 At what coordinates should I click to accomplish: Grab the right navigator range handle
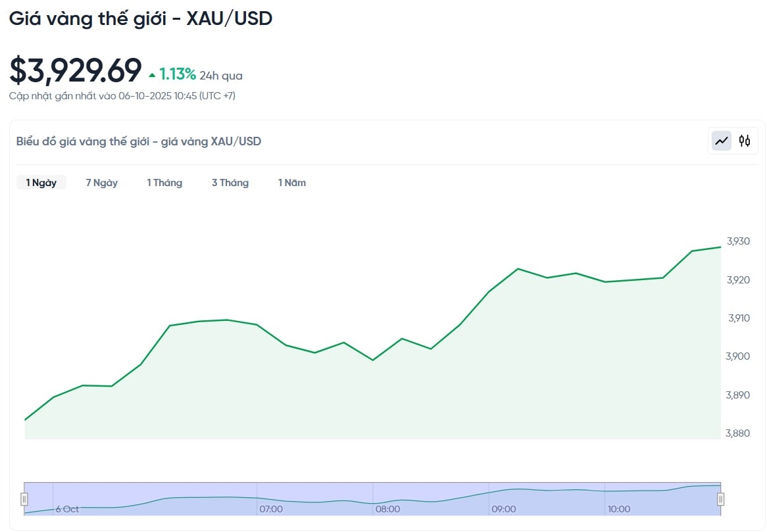[x=720, y=499]
